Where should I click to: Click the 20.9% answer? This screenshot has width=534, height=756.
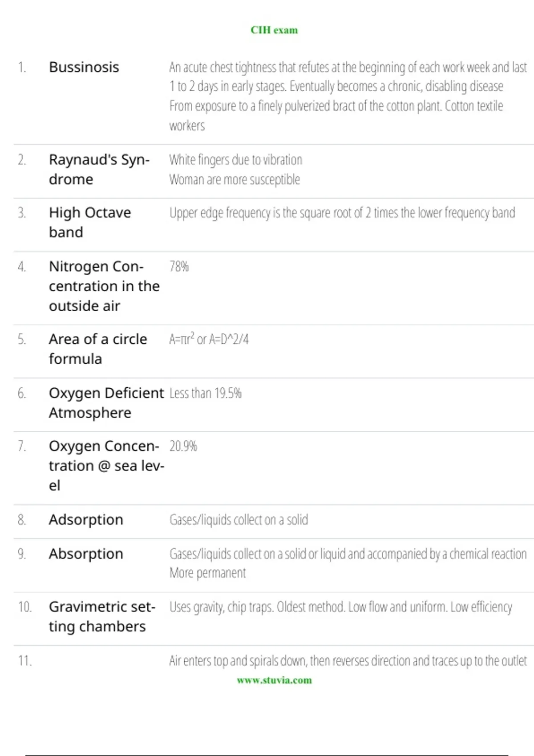coord(183,446)
